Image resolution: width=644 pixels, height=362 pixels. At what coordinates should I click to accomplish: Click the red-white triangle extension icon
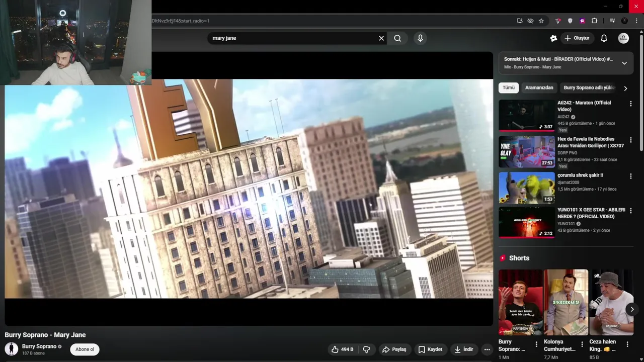coord(558,21)
